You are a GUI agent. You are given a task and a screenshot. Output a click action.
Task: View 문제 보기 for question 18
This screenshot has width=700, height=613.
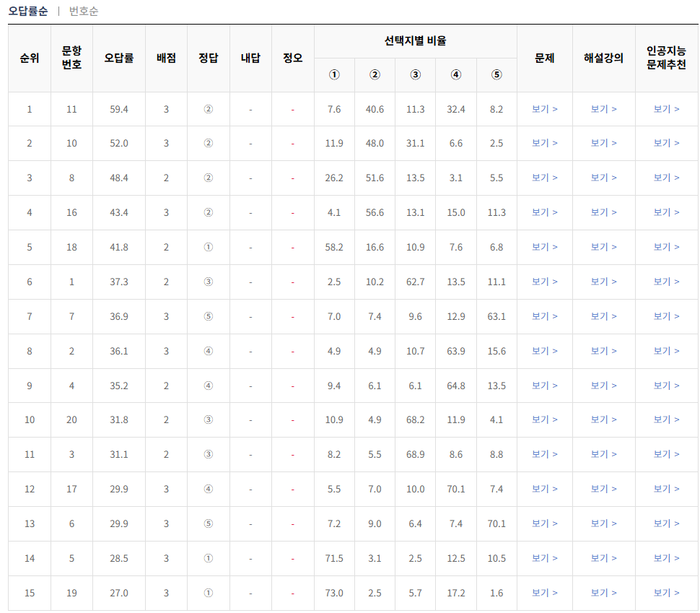[543, 247]
